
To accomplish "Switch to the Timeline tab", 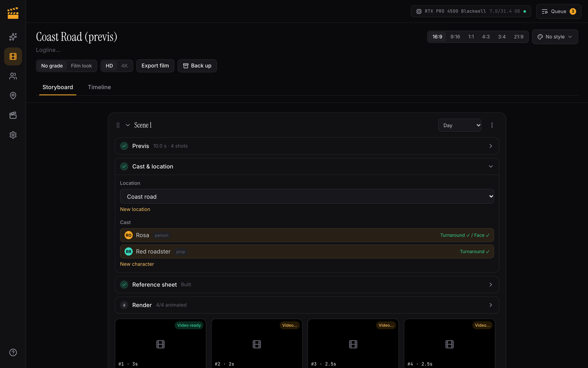I will point(99,87).
